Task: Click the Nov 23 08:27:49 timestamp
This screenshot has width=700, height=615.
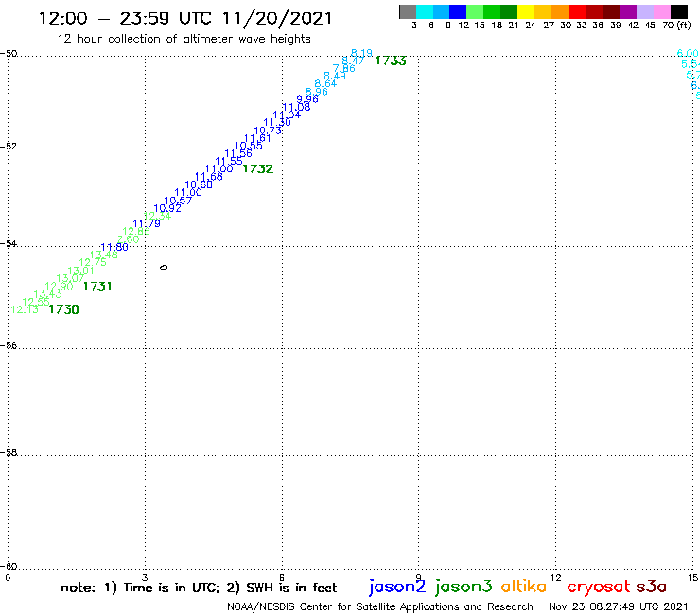Action: pyautogui.click(x=619, y=606)
